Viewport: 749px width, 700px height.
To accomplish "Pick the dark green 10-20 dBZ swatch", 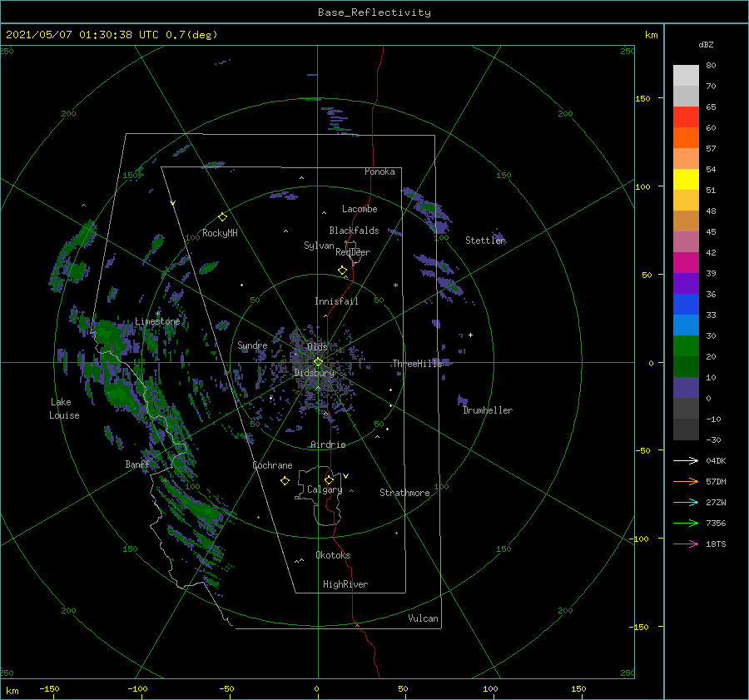I will tap(686, 366).
